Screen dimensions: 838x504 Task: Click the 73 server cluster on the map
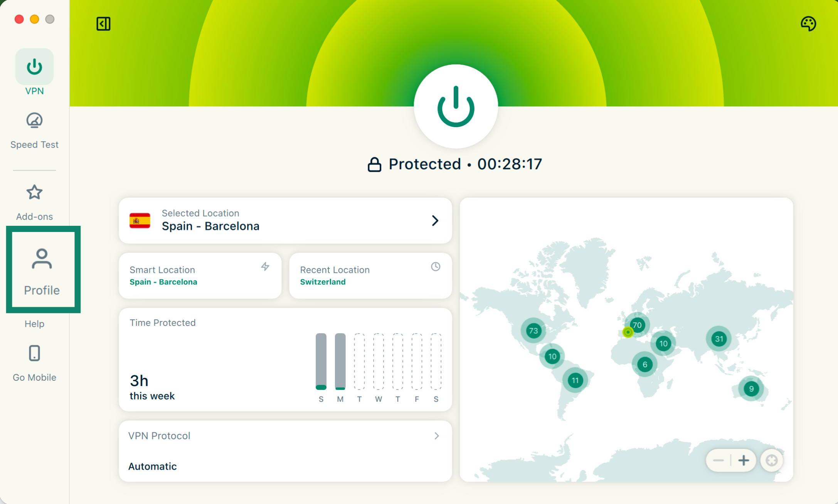click(x=533, y=331)
